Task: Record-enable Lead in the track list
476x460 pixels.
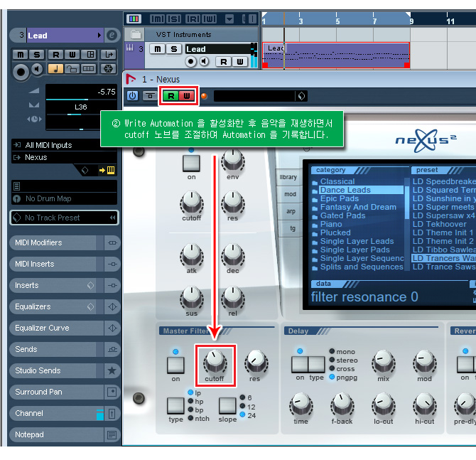Action: [x=190, y=62]
